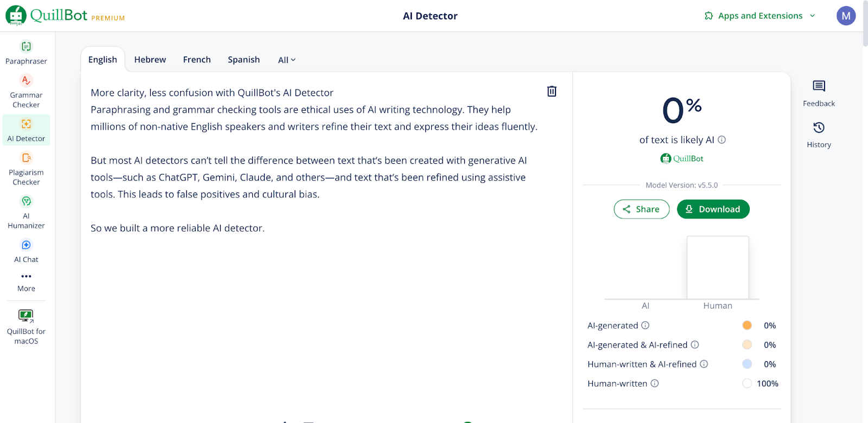
Task: Open Apps and Extensions dropdown
Action: pos(759,16)
